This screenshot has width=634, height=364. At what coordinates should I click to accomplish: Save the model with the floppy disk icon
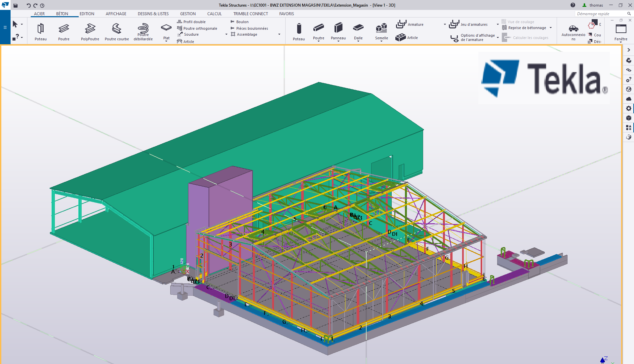coord(16,5)
